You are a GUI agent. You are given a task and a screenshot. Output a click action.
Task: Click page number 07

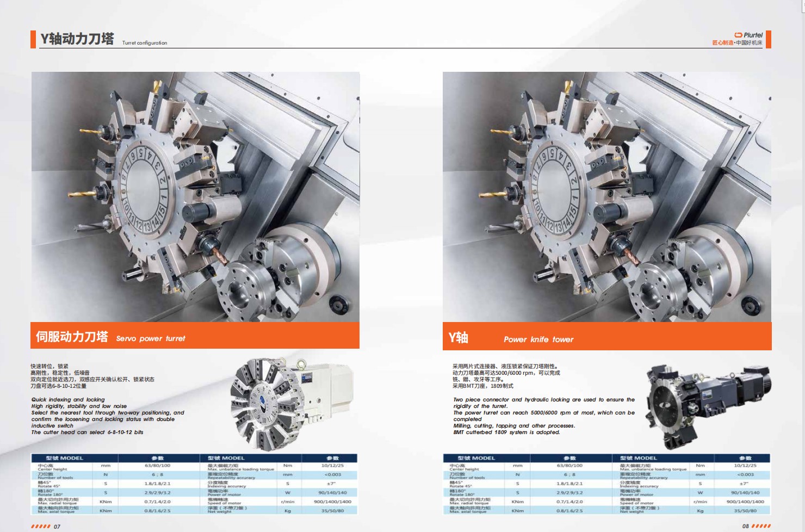(x=57, y=526)
